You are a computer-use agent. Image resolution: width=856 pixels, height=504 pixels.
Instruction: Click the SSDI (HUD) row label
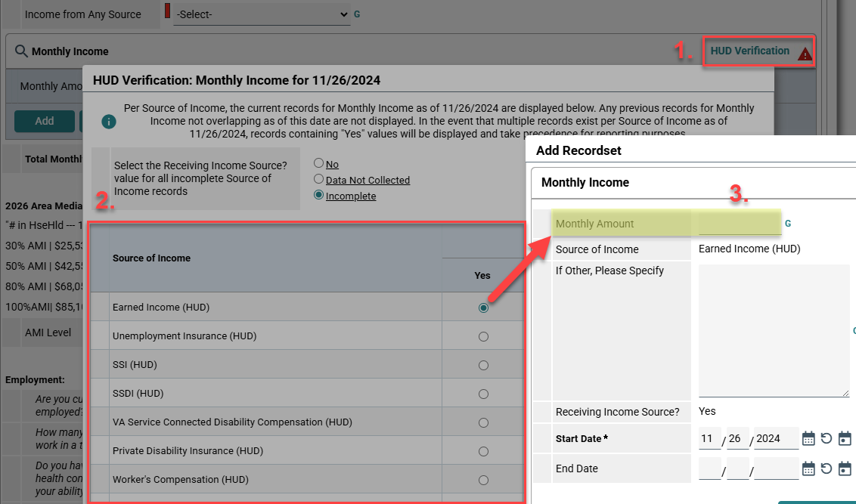[x=138, y=393]
